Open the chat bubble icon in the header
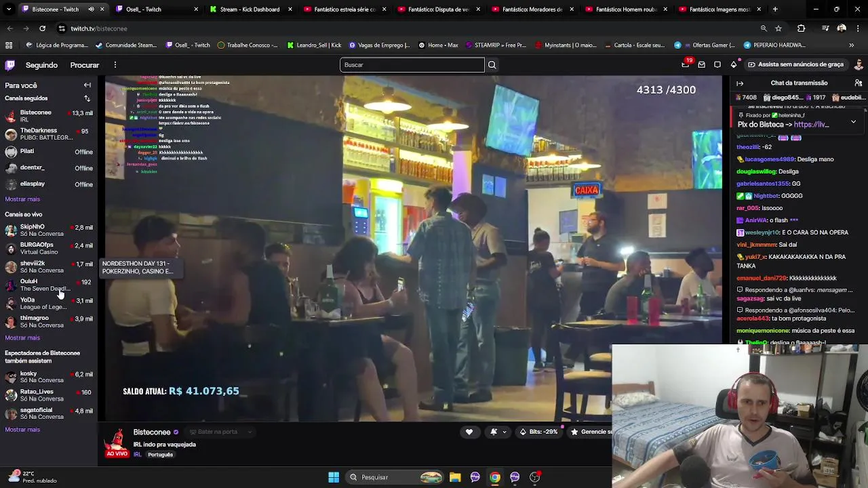 (x=717, y=65)
